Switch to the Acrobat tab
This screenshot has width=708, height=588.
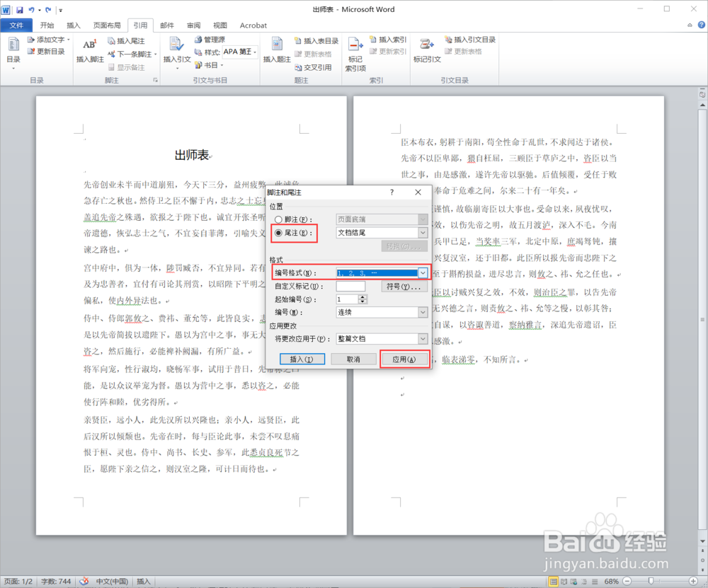[253, 25]
